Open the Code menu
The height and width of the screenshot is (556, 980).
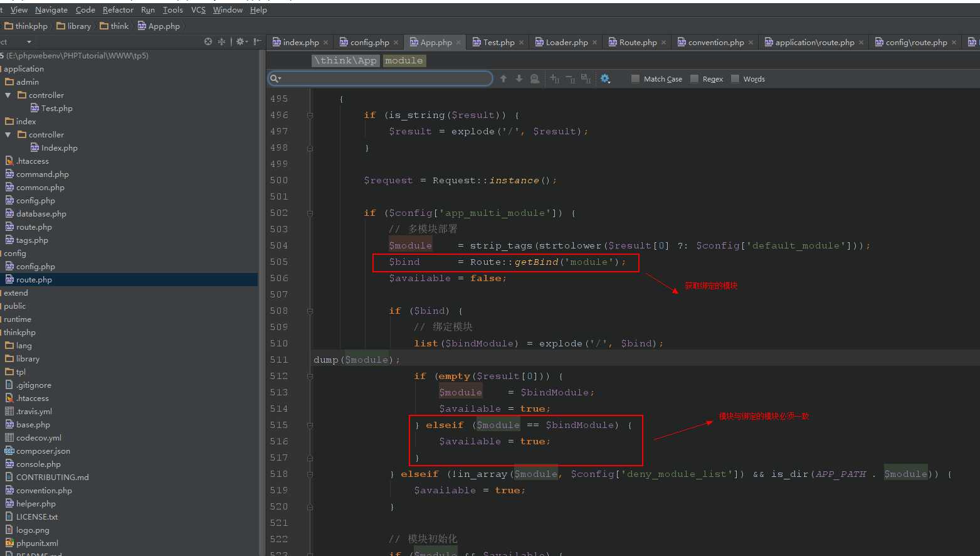click(85, 10)
